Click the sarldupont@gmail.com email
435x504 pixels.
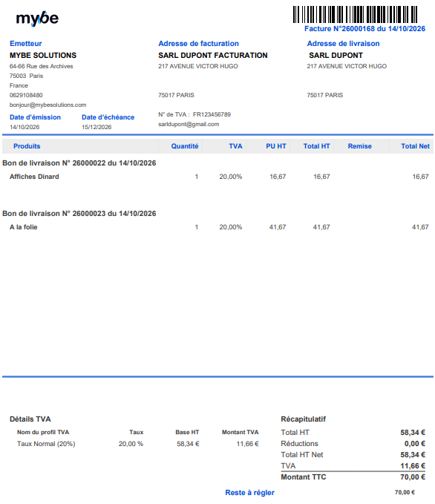click(x=189, y=124)
